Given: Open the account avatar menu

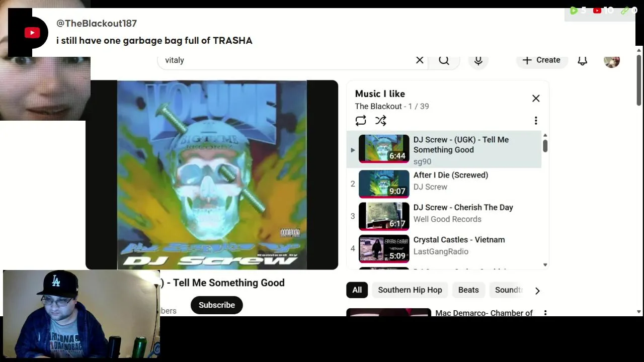Looking at the screenshot, I should [612, 60].
